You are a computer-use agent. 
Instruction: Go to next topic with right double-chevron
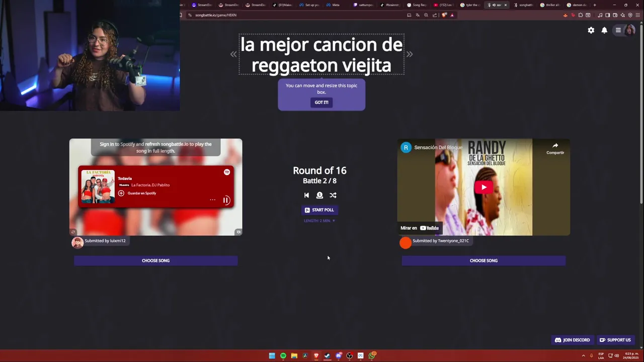click(x=410, y=54)
